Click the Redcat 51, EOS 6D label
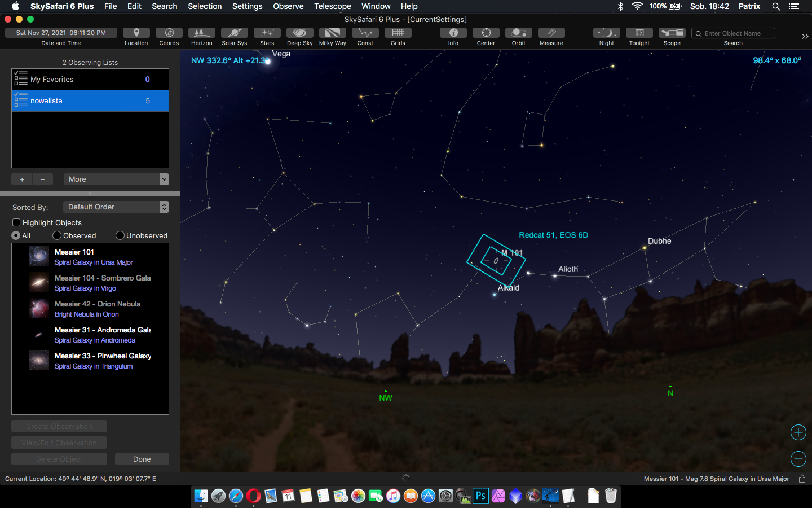812x508 pixels. (x=554, y=235)
